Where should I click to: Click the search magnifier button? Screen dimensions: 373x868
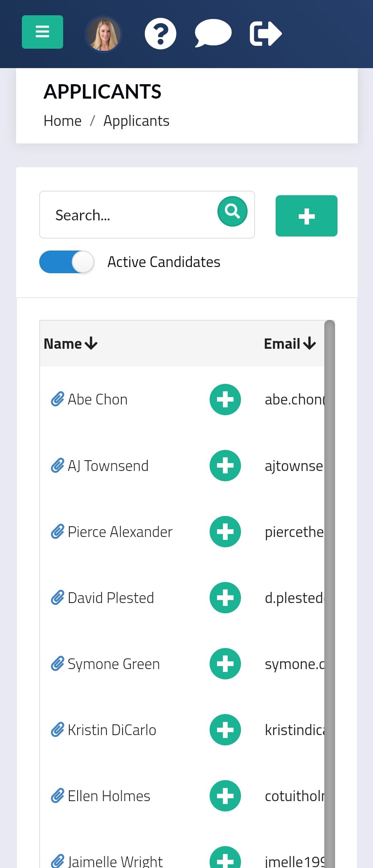point(232,211)
